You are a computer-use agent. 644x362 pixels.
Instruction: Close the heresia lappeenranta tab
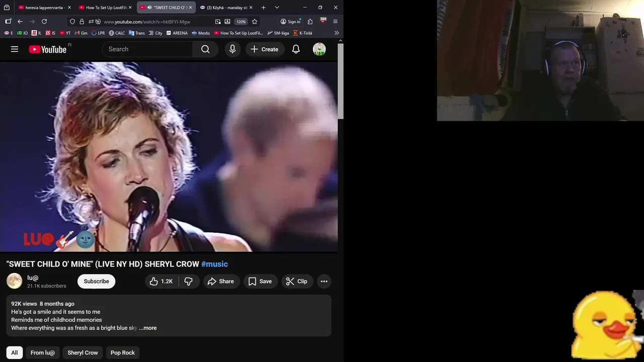click(x=69, y=8)
